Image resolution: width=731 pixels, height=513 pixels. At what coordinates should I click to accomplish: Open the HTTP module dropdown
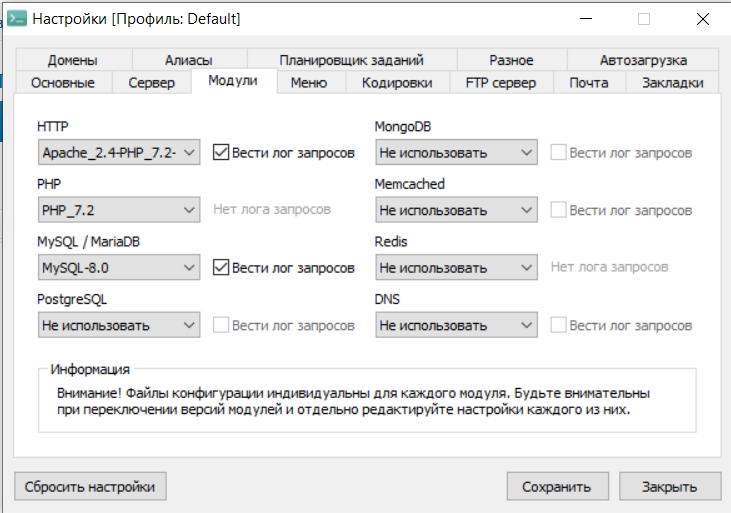119,153
